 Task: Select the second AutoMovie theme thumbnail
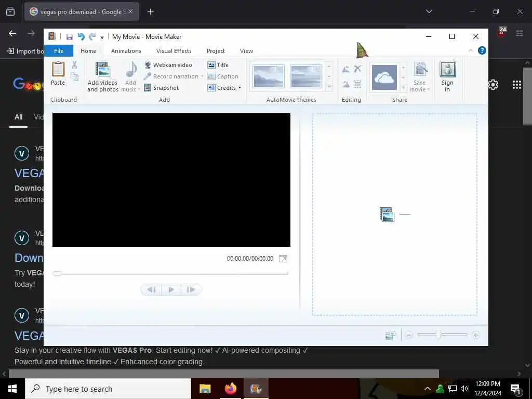[306, 76]
